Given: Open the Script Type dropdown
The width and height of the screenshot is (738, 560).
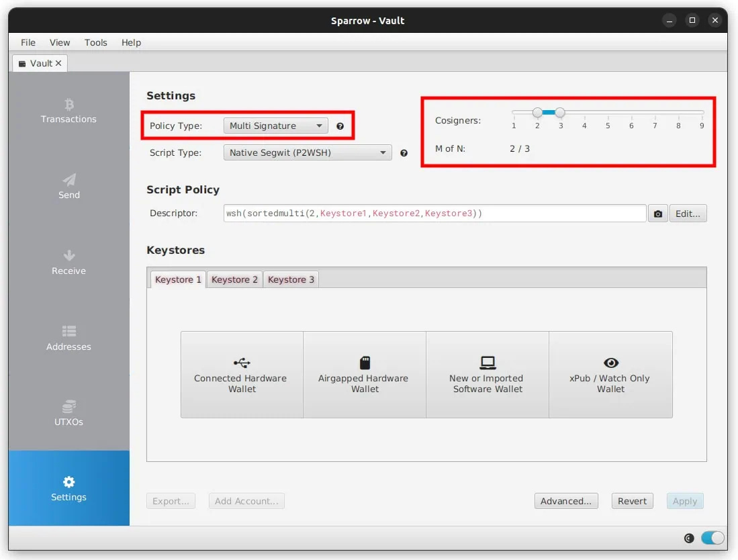Looking at the screenshot, I should [308, 152].
